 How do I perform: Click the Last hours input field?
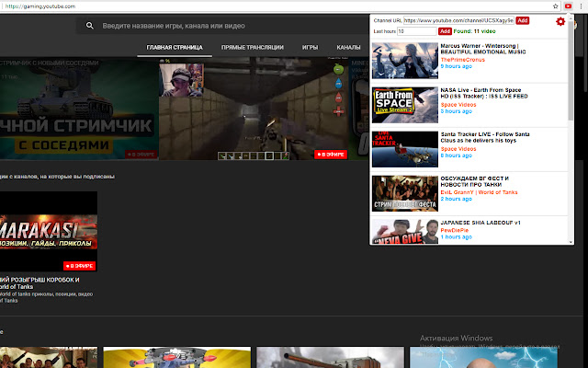[x=417, y=31]
